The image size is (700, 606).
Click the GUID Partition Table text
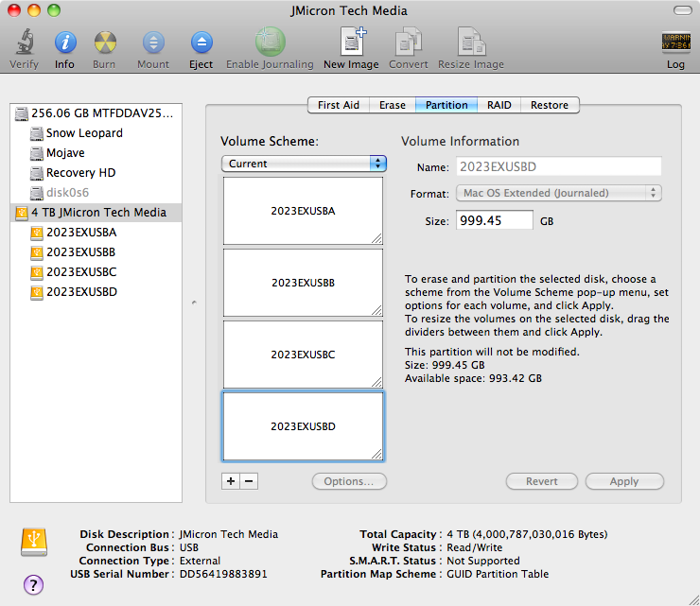tap(498, 574)
